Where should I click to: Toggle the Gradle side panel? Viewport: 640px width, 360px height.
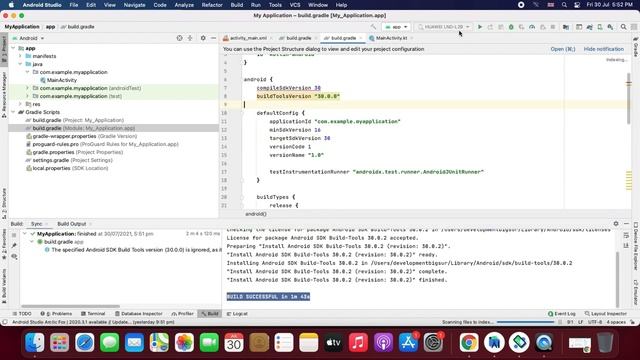(636, 47)
